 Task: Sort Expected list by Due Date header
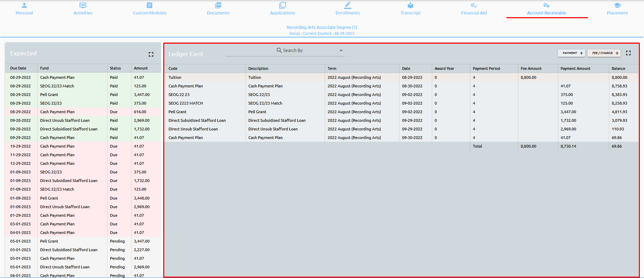pos(18,68)
